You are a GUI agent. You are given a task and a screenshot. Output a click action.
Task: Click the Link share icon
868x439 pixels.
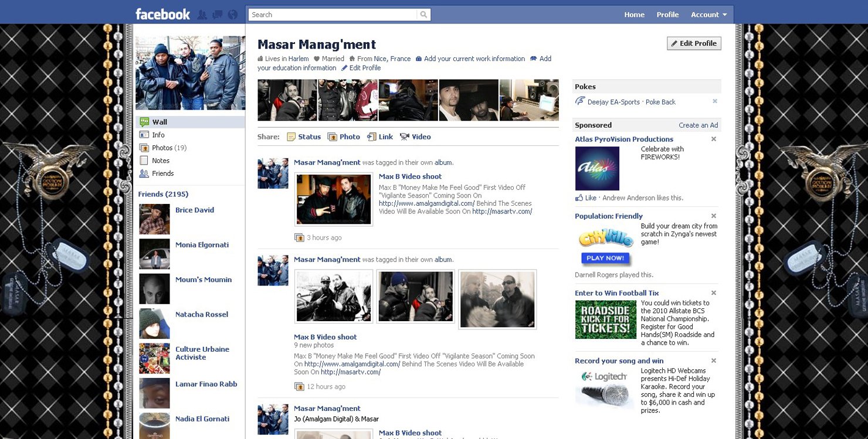pyautogui.click(x=371, y=137)
